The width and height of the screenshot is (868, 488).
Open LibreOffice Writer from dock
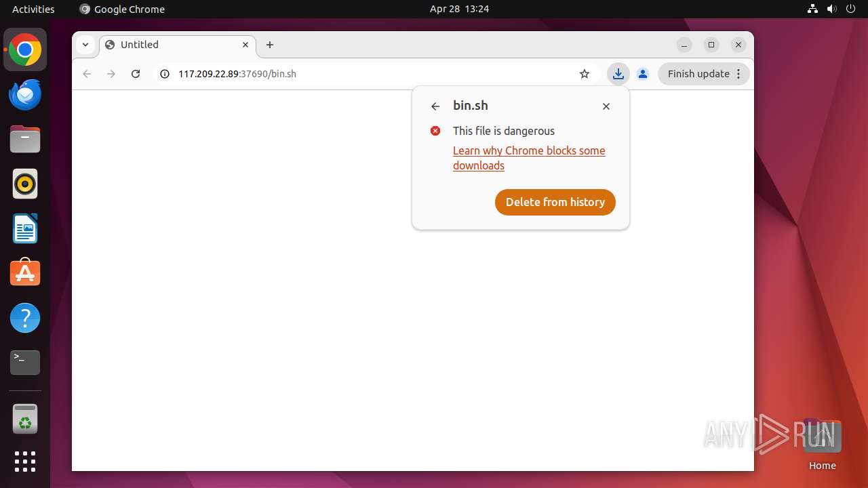pyautogui.click(x=25, y=229)
